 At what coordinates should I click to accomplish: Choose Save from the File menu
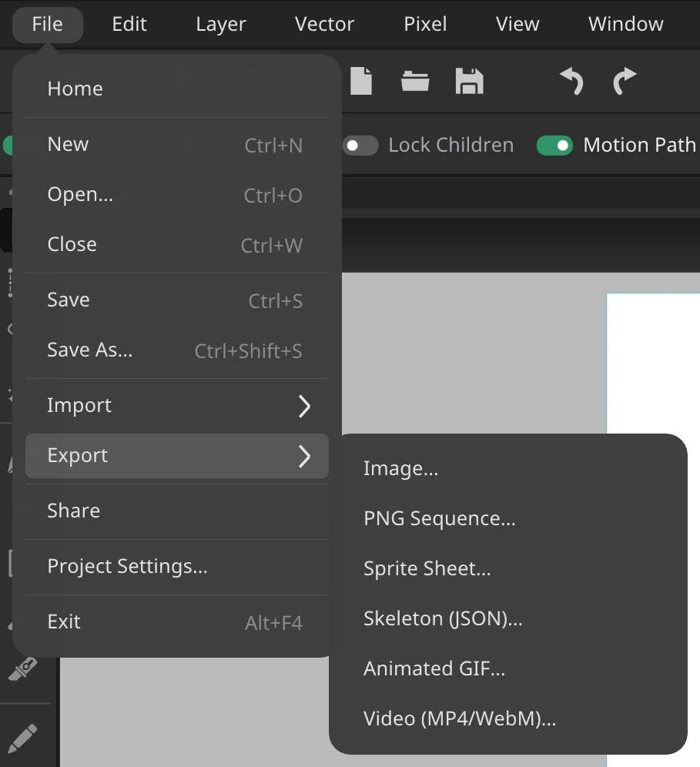point(177,300)
